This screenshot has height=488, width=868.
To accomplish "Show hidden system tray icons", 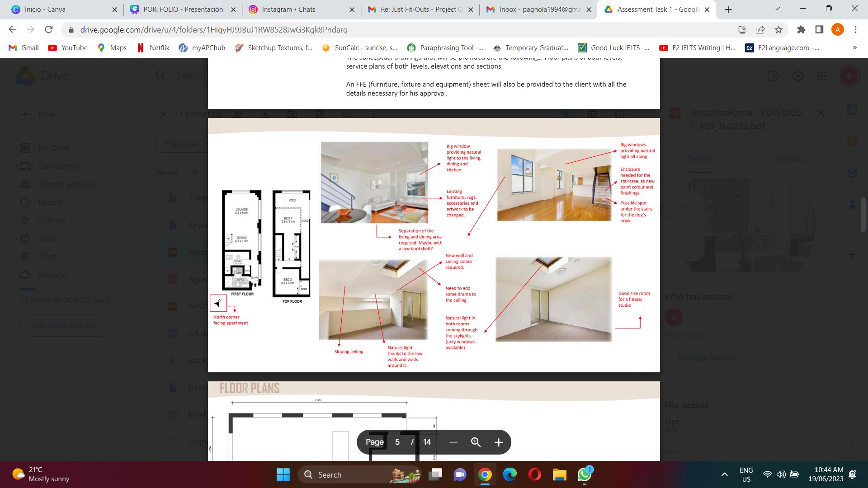I will coord(724,474).
